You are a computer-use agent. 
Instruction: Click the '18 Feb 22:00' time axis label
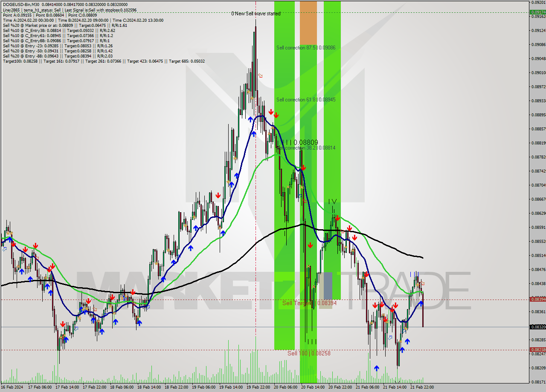pyautogui.click(x=176, y=387)
